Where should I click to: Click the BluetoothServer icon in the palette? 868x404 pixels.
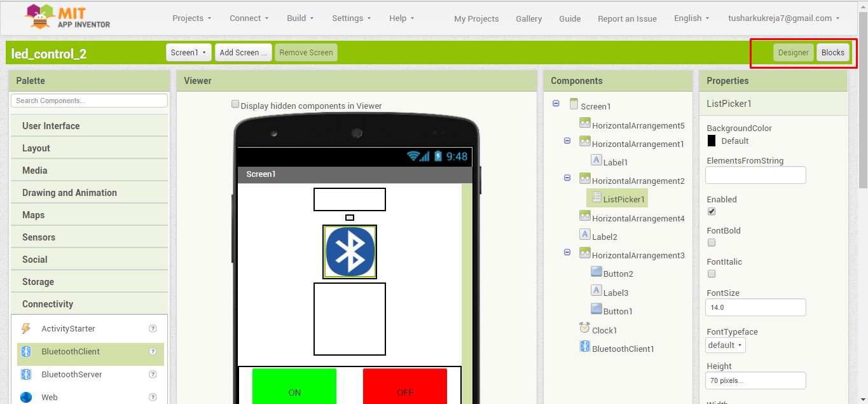coord(26,374)
